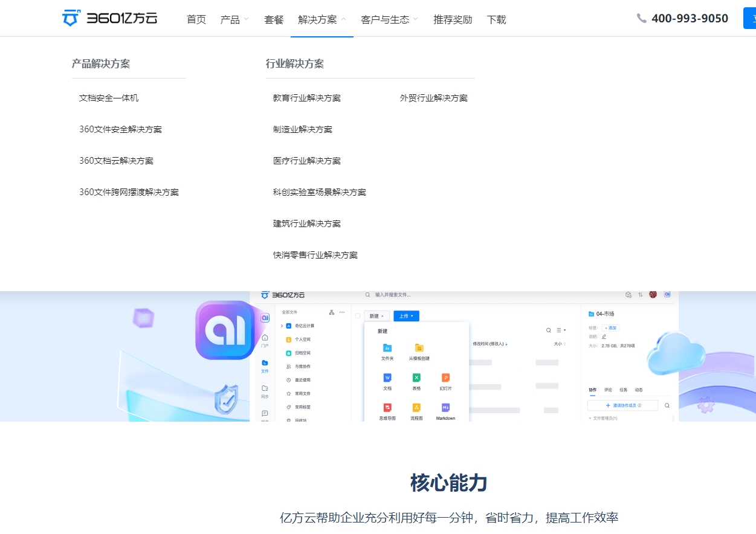Select the 协作 tab in the details panel

pos(593,390)
